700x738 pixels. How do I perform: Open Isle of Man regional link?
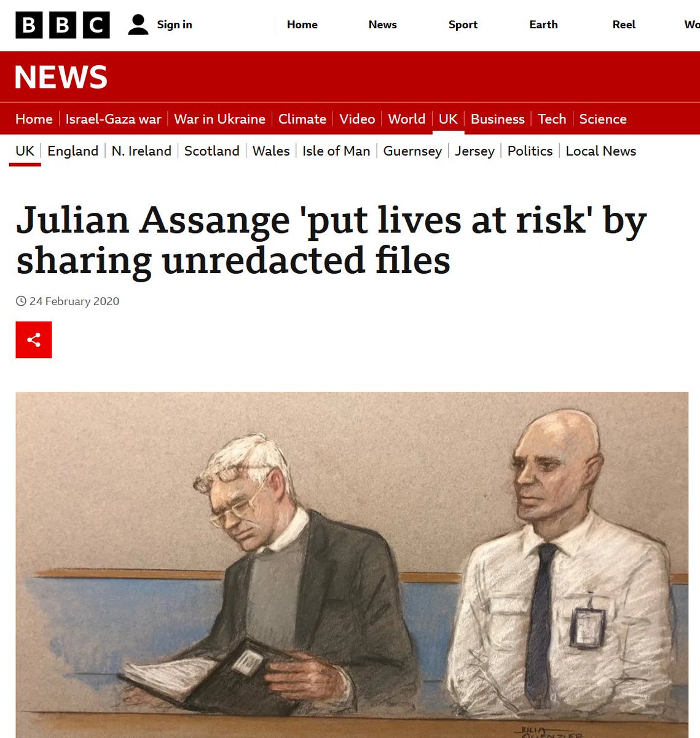pos(336,151)
